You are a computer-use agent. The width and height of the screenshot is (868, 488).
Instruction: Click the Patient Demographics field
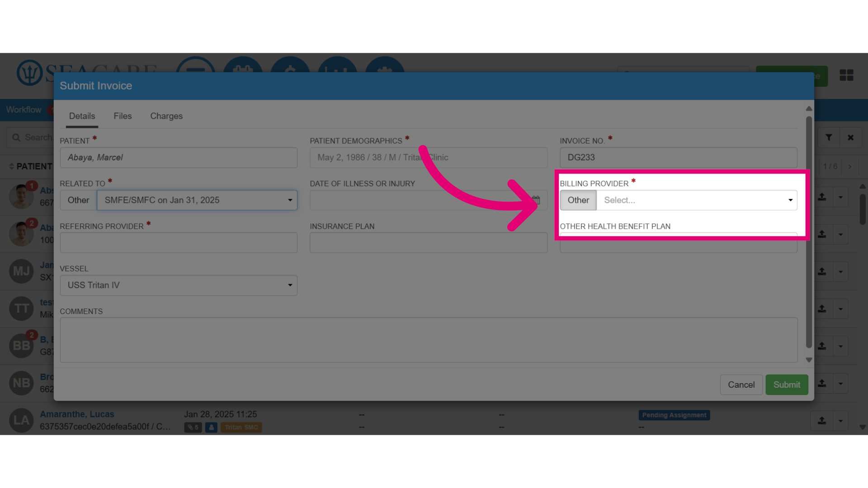pos(429,158)
